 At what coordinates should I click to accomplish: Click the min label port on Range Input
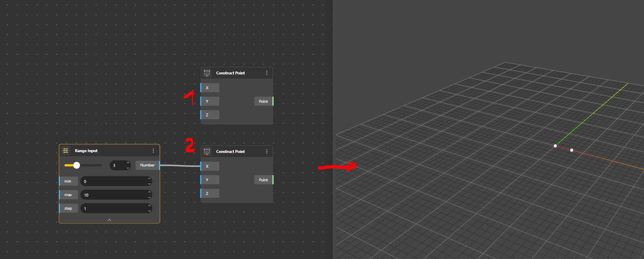pos(69,181)
